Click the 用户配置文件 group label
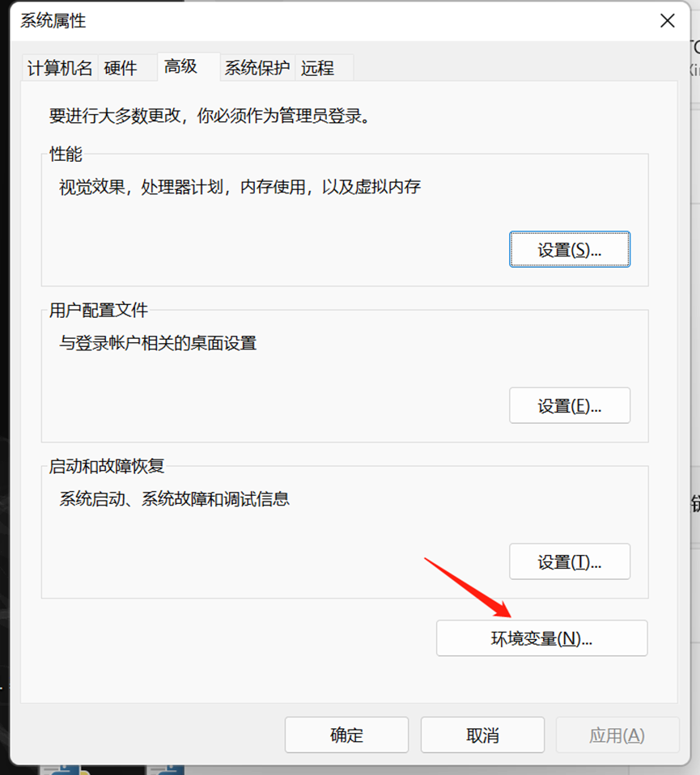This screenshot has width=700, height=775. (99, 311)
